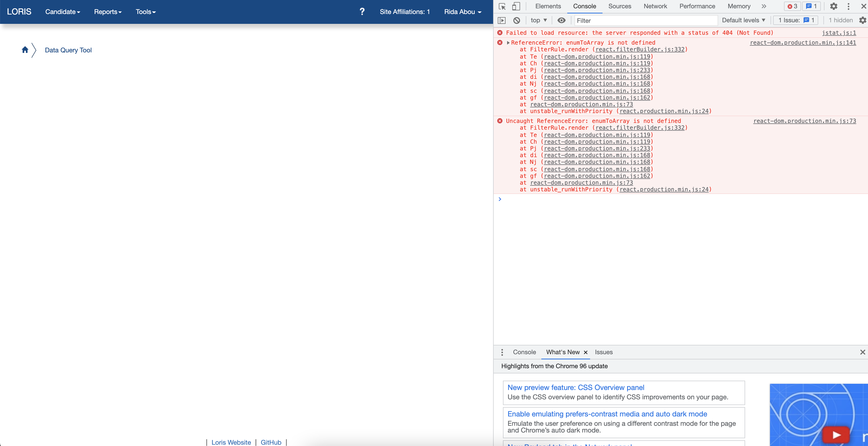Click the LORIS home breadcrumb icon
This screenshot has height=446, width=868.
pyautogui.click(x=25, y=50)
